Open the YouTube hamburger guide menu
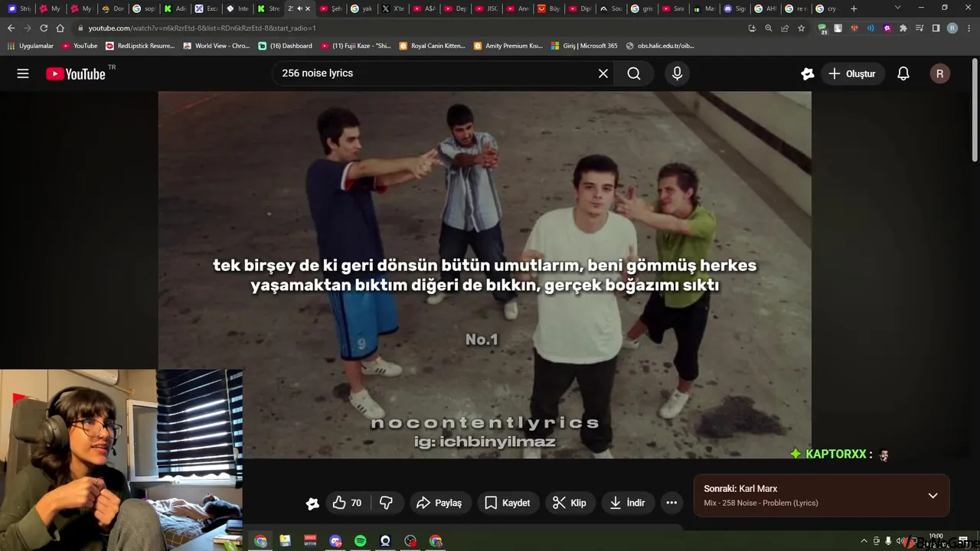This screenshot has width=980, height=551. pyautogui.click(x=23, y=73)
